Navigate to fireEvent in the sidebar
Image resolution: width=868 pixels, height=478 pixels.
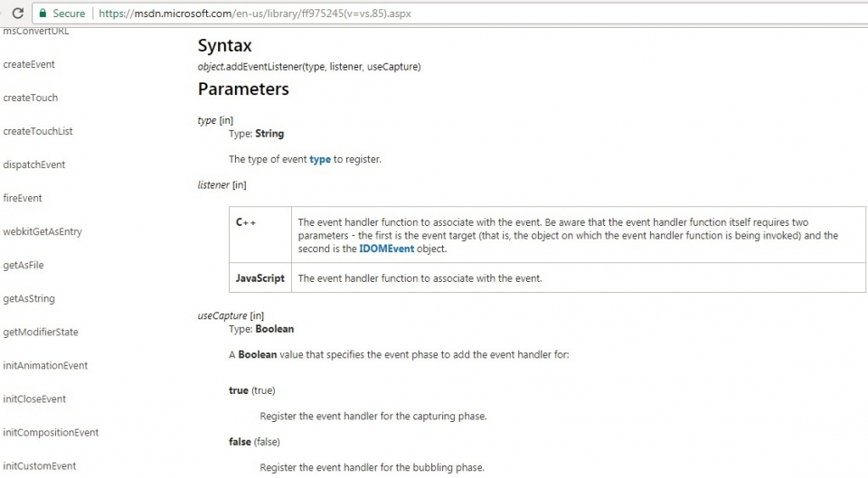click(x=23, y=198)
